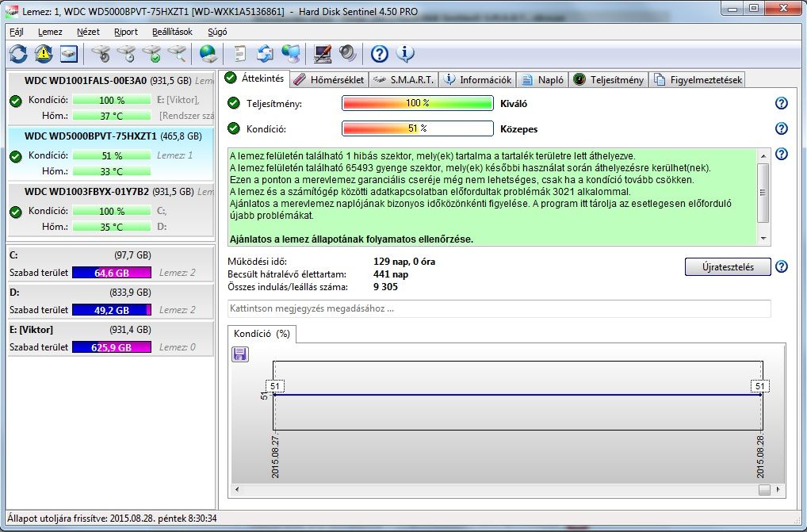Click the Hard Disk Sentinel title bar icon
The width and height of the screenshot is (807, 532).
(11, 11)
